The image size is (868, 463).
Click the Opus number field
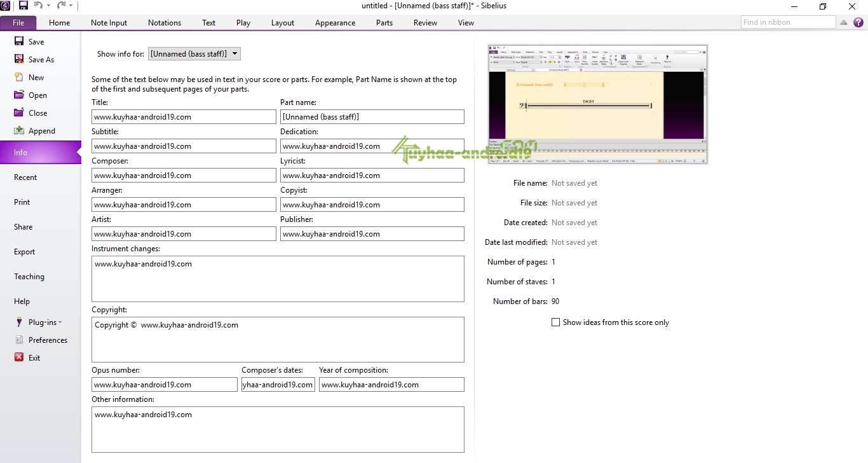[165, 385]
